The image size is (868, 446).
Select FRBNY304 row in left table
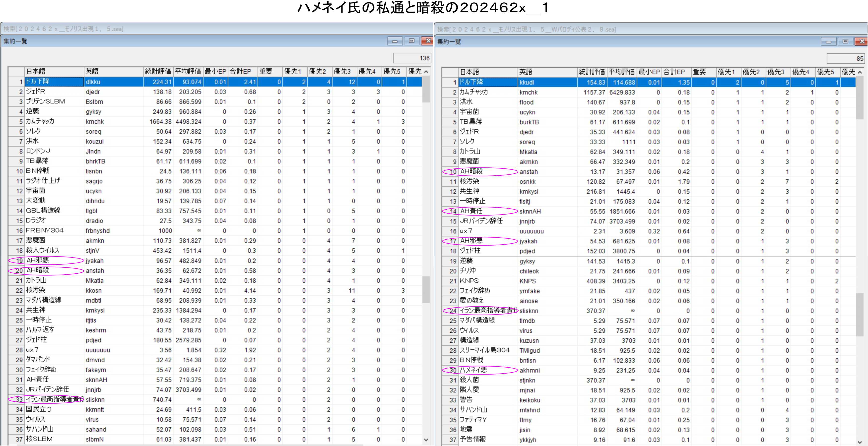pyautogui.click(x=215, y=231)
